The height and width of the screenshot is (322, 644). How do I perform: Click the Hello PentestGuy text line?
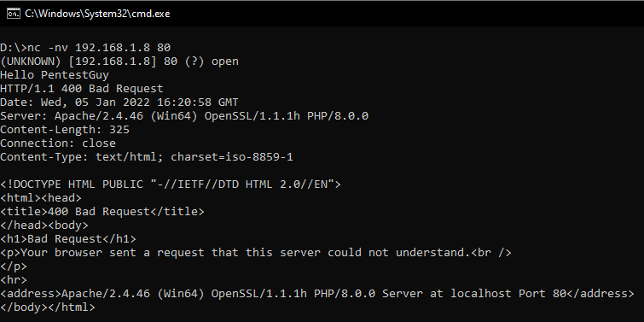tap(55, 75)
